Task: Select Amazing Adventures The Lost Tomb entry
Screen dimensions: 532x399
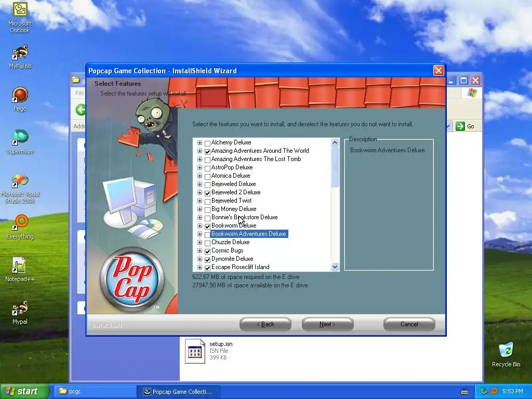Action: [x=256, y=159]
